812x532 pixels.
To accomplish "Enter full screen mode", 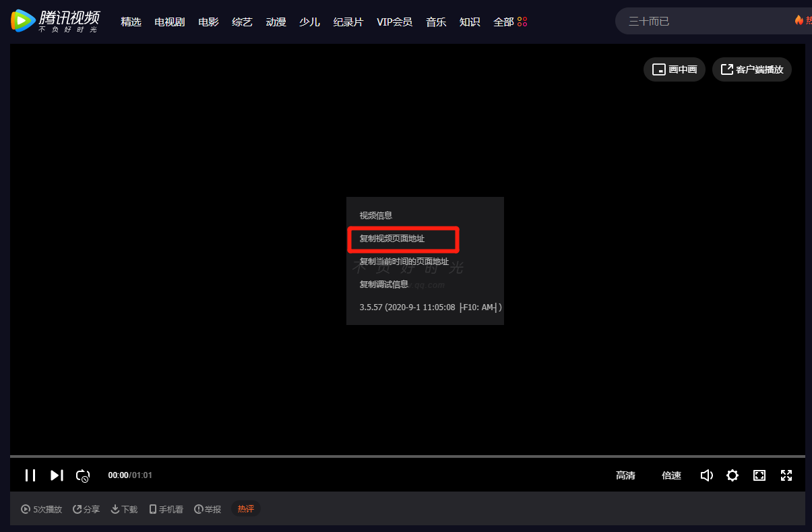I will pyautogui.click(x=786, y=475).
